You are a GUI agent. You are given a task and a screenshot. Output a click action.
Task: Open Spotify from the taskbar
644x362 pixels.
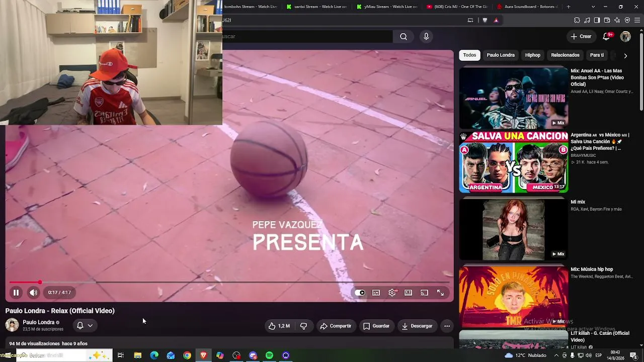pos(270,355)
